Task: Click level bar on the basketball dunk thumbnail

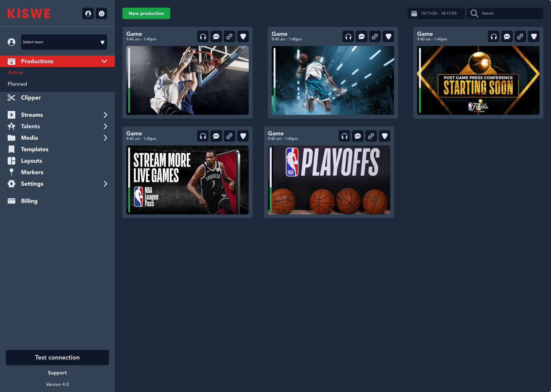Action: (x=129, y=80)
